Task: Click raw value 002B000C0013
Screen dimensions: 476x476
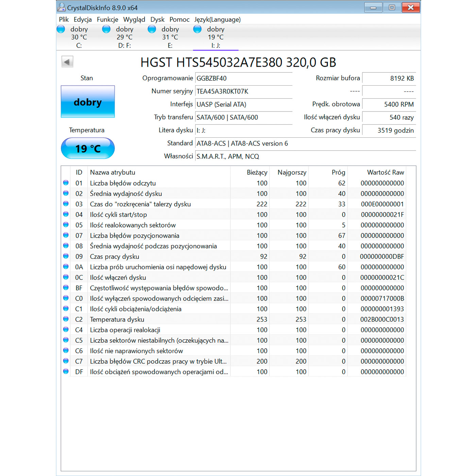Action: (382, 319)
